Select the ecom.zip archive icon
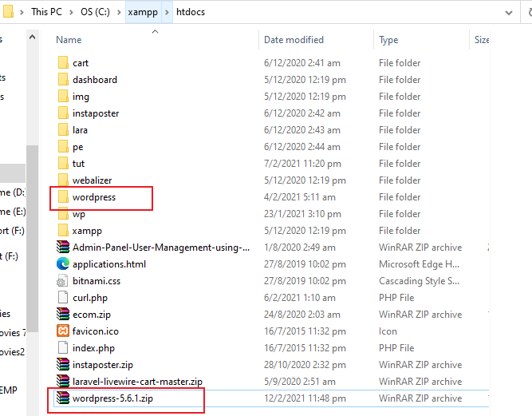Viewport: 532px width, 416px height. click(63, 314)
